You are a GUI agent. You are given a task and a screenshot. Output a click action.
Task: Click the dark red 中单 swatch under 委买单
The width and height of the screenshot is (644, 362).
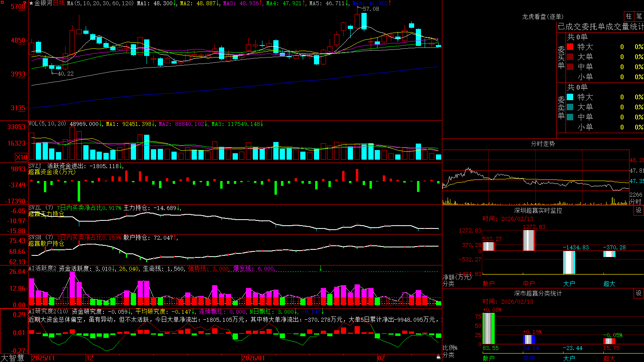coord(570,67)
